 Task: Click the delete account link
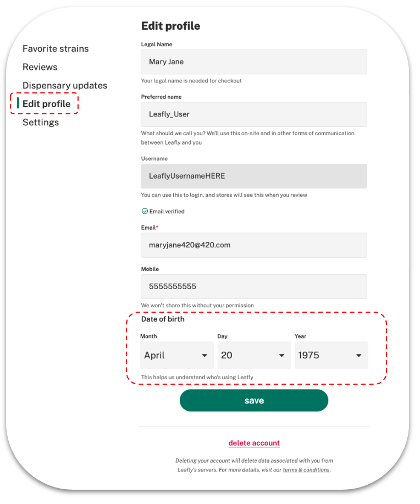click(254, 443)
